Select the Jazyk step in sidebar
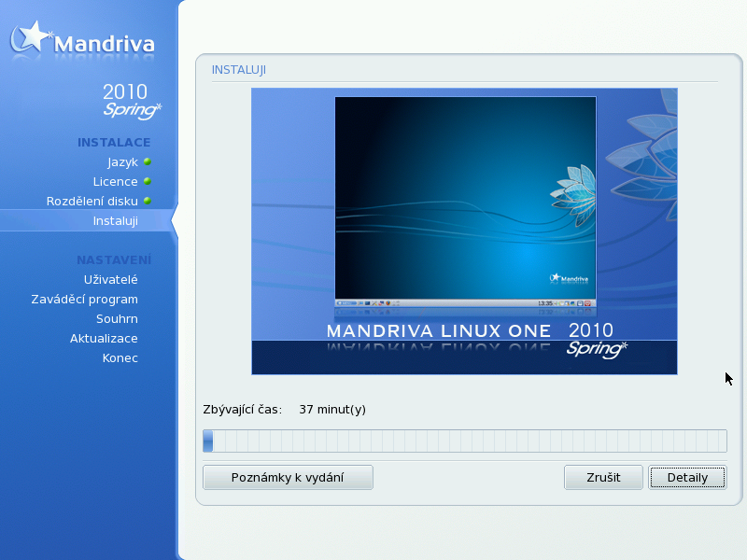The height and width of the screenshot is (560, 747). click(122, 162)
